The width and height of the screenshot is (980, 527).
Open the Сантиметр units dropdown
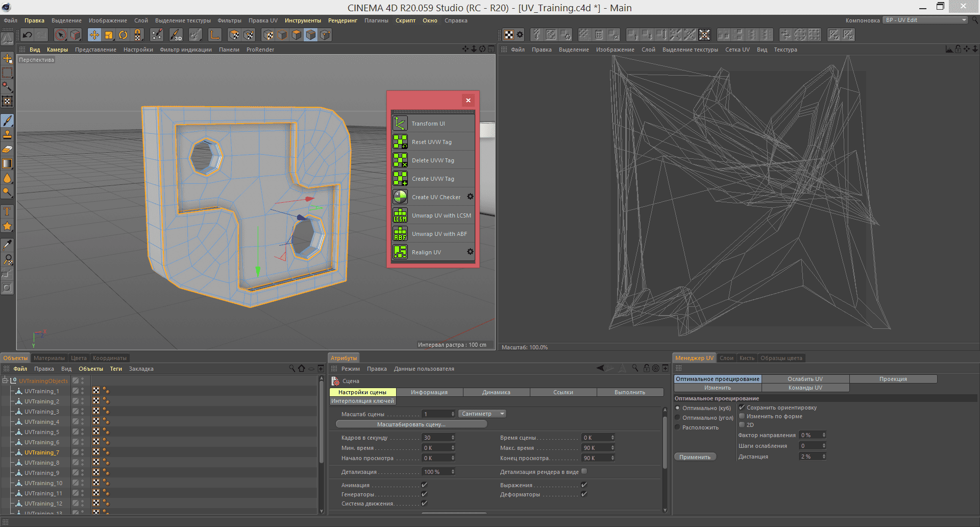[482, 414]
